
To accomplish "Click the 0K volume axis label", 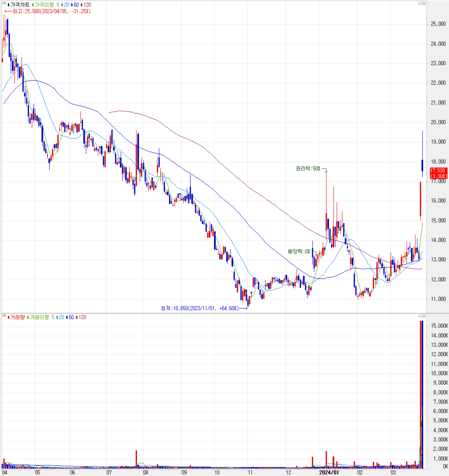I will (x=445, y=467).
